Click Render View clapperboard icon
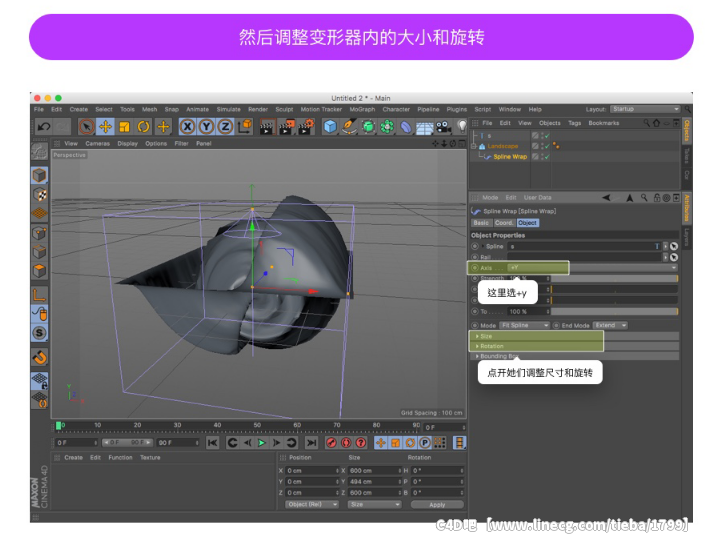This screenshot has width=722, height=544. [267, 127]
